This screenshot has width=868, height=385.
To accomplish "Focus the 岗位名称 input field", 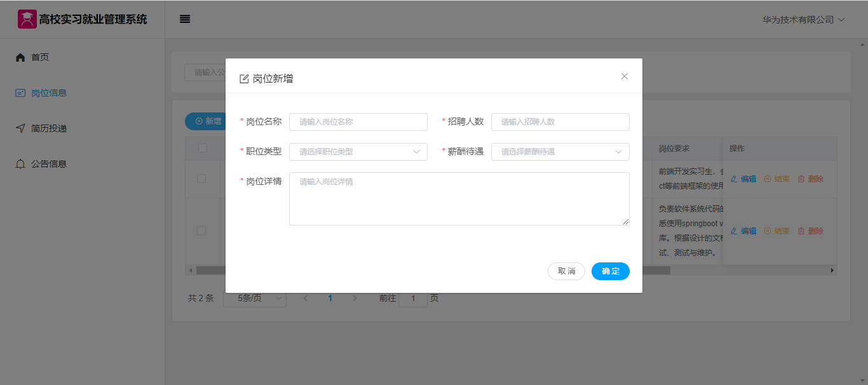I will click(358, 122).
